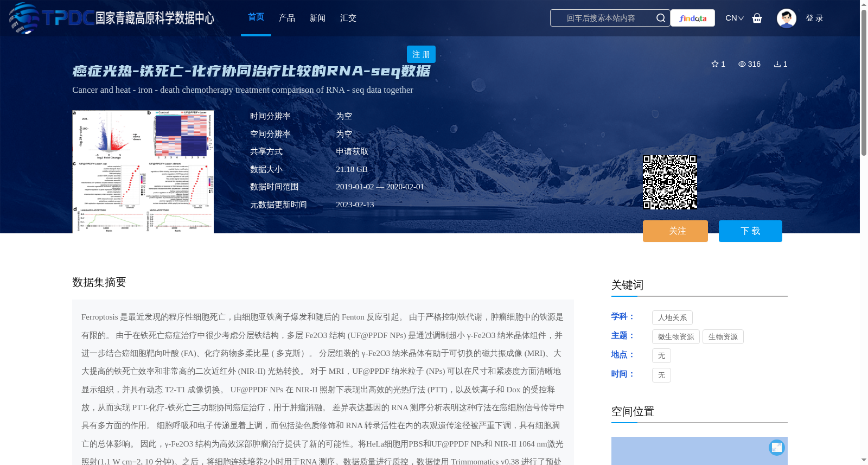The image size is (868, 465).
Task: Click the 数据集摘要 section heading
Action: click(99, 282)
